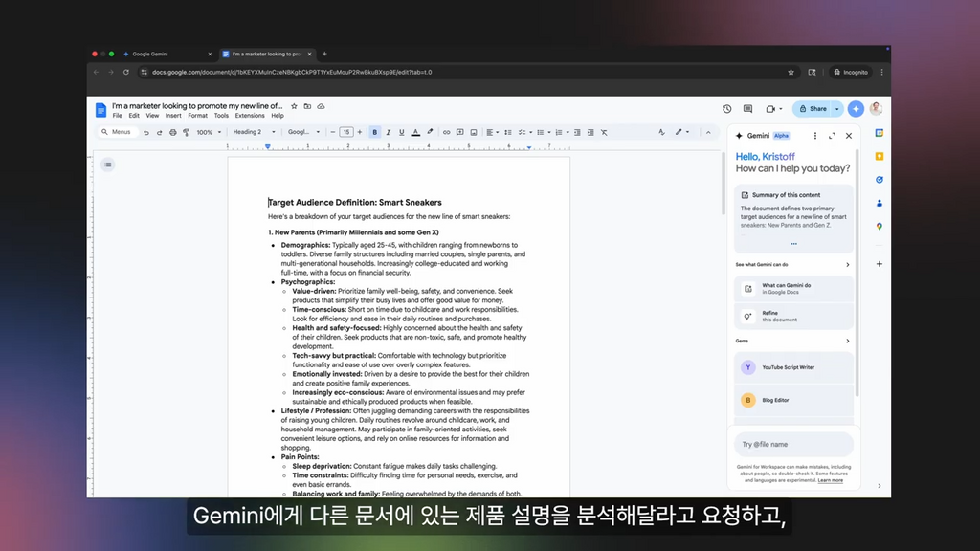Toggle bold formatting
The height and width of the screenshot is (551, 980).
point(375,132)
